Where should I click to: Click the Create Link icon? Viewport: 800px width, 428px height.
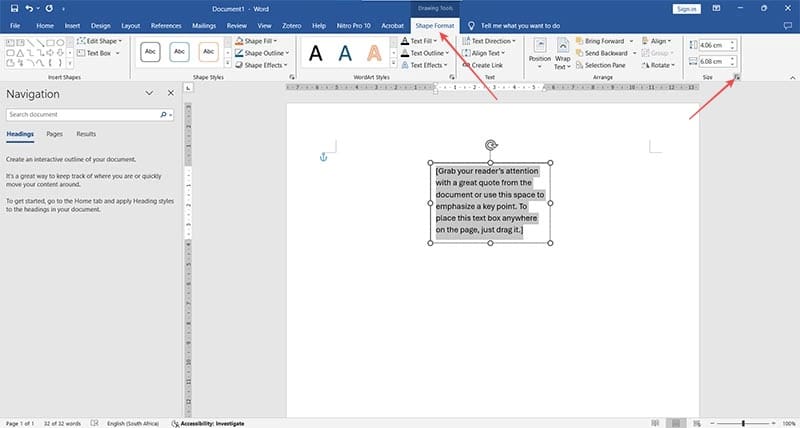[x=485, y=64]
